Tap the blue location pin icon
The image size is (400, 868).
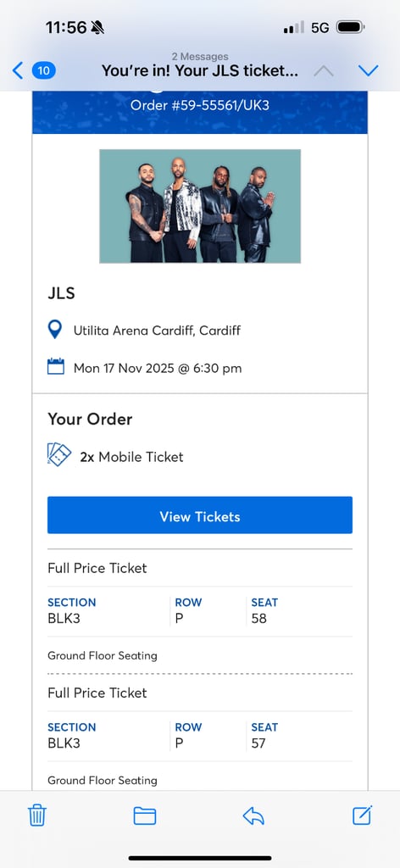[x=55, y=330]
